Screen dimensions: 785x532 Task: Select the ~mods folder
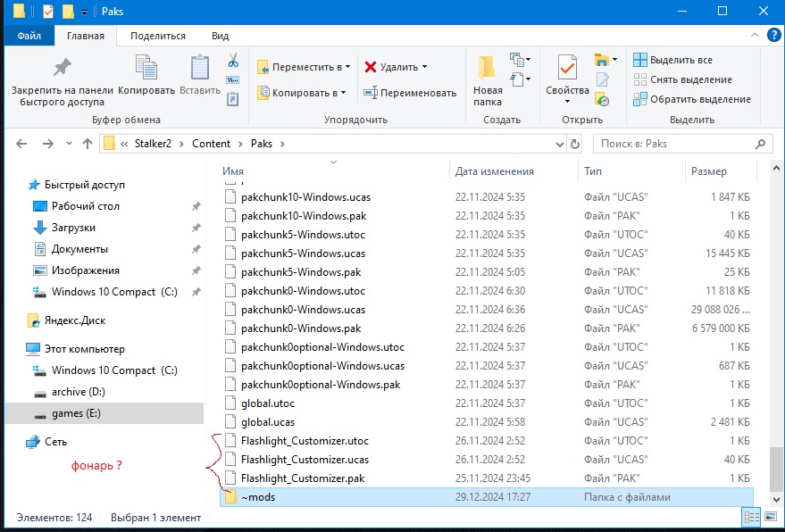pos(486,497)
